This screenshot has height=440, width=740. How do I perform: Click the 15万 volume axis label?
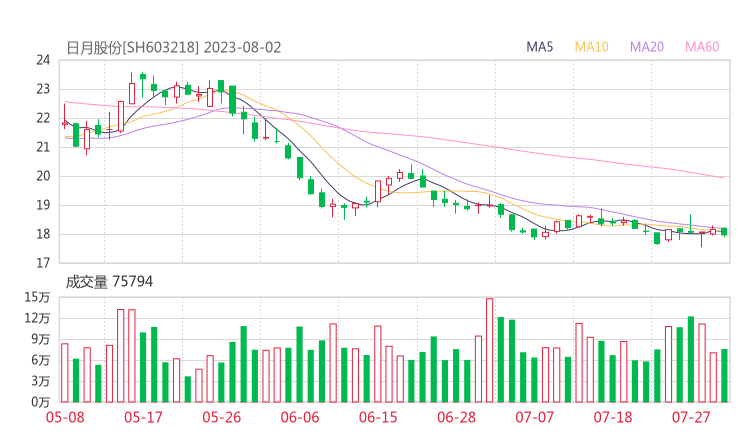[37, 297]
